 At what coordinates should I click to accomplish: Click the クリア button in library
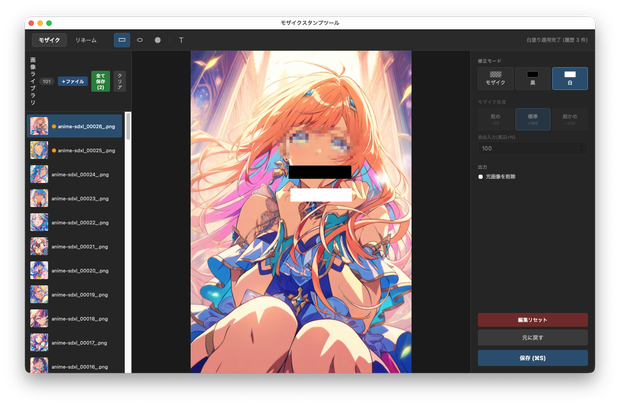pyautogui.click(x=119, y=81)
